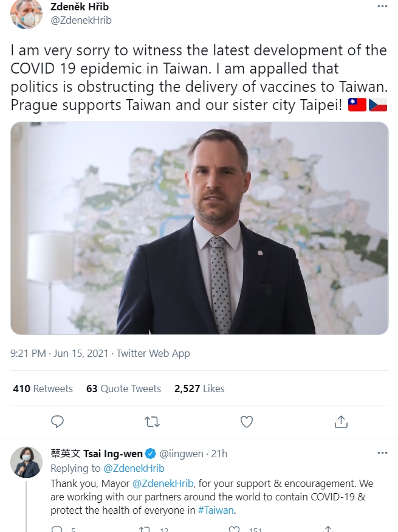Screen dimensions: 398x532
Task: View the 410 Retweets list
Action: pyautogui.click(x=43, y=389)
